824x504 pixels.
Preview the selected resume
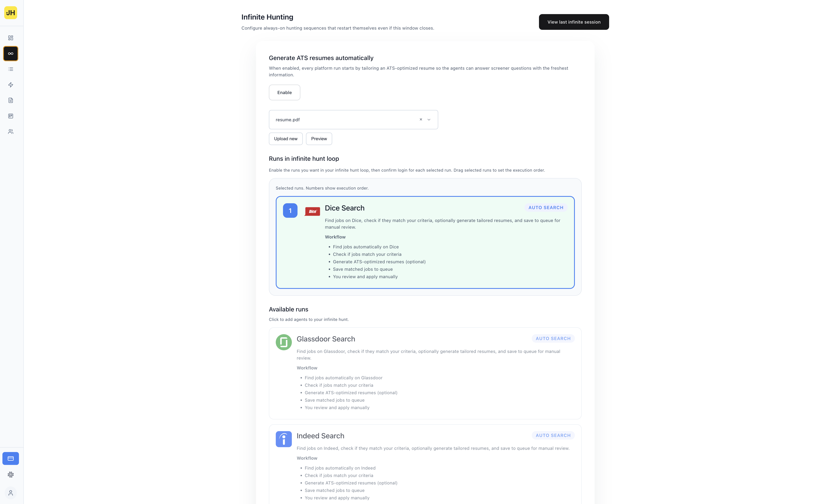point(318,138)
